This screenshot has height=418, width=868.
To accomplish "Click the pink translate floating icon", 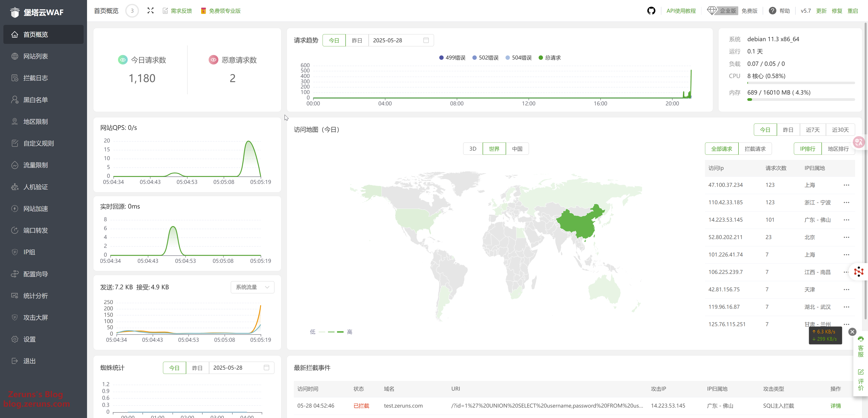I will pos(859,142).
